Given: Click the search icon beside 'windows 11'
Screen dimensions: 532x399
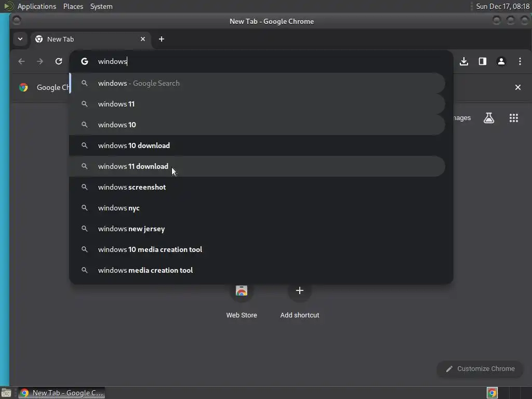Looking at the screenshot, I should click(85, 104).
